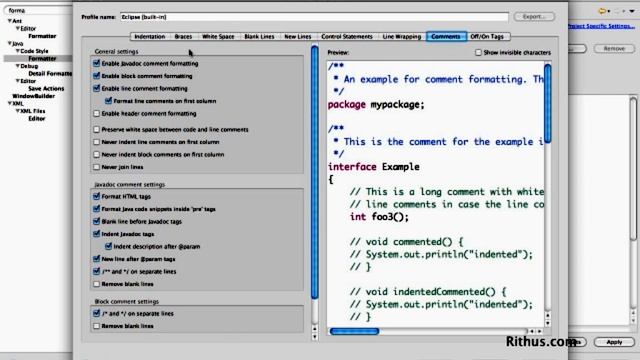
Task: Click preview pane scroll right arrow
Action: coord(540,331)
